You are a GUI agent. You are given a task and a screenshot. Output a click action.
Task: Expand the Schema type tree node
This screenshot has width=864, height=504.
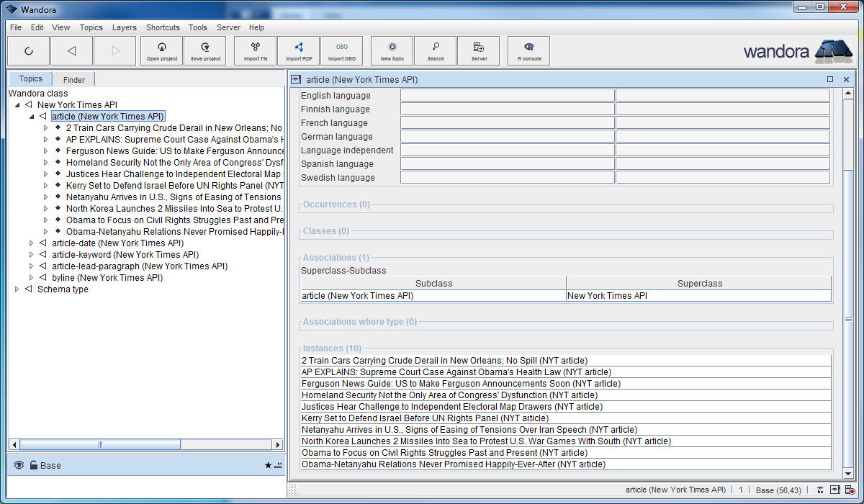tap(17, 289)
